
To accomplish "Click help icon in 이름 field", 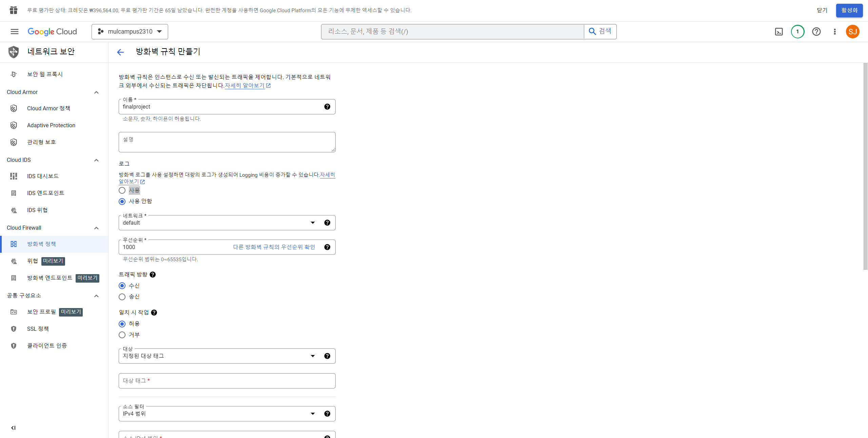I will click(x=327, y=107).
